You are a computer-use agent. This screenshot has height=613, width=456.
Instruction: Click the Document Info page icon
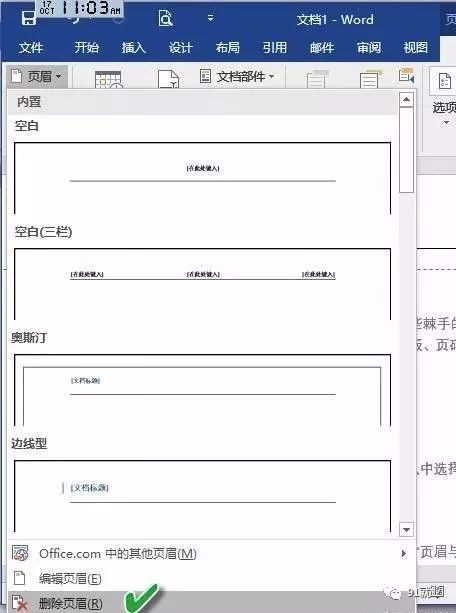coord(169,79)
